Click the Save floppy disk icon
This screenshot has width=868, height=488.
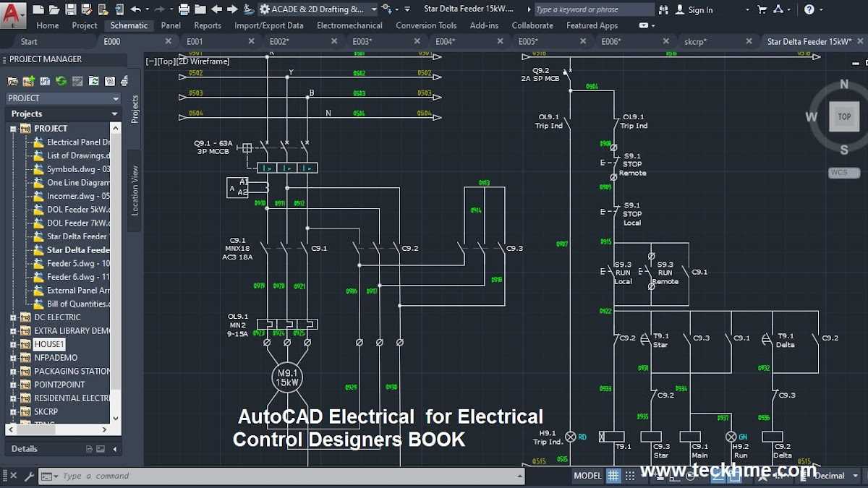[70, 9]
